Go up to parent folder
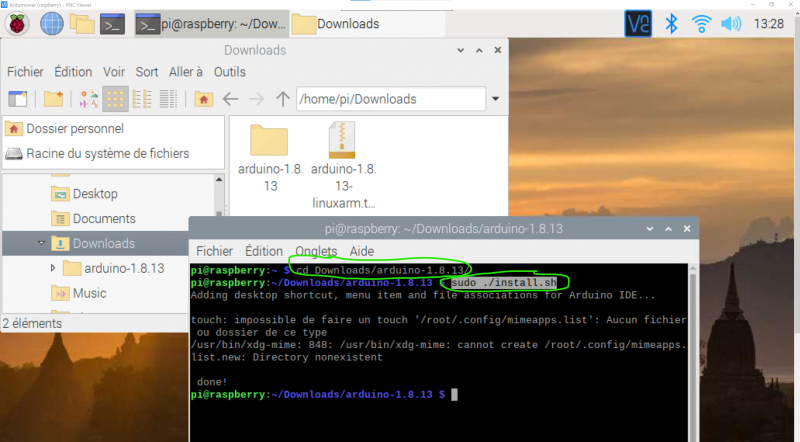 point(283,99)
